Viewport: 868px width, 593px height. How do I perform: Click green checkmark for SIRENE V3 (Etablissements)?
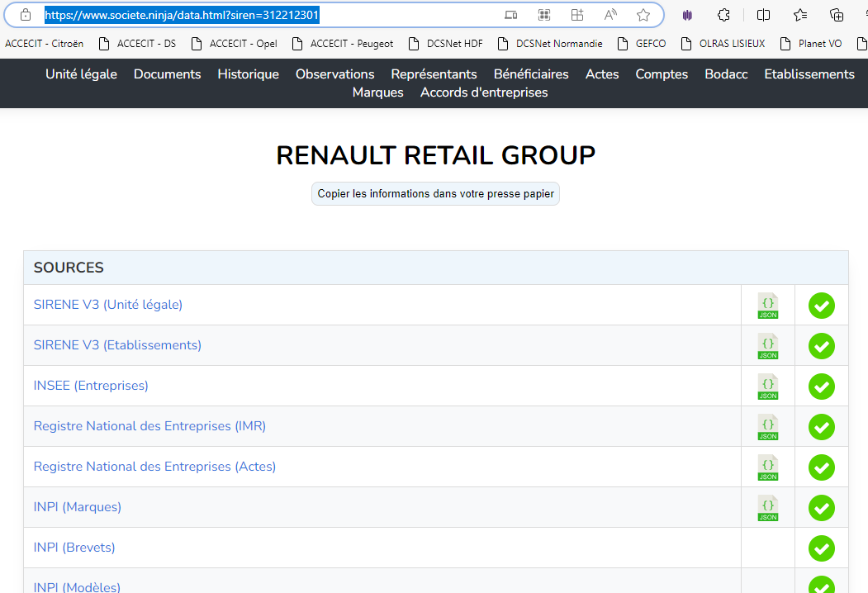pos(822,346)
